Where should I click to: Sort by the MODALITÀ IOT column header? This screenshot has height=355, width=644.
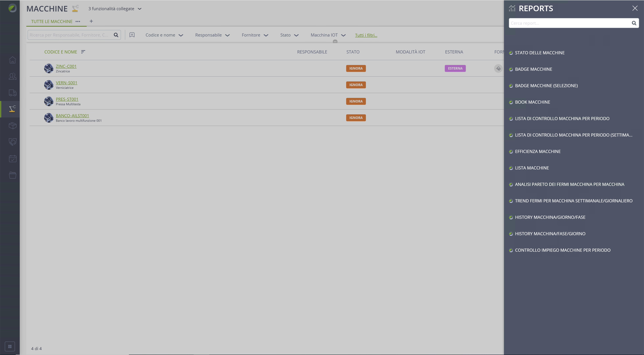coord(410,52)
